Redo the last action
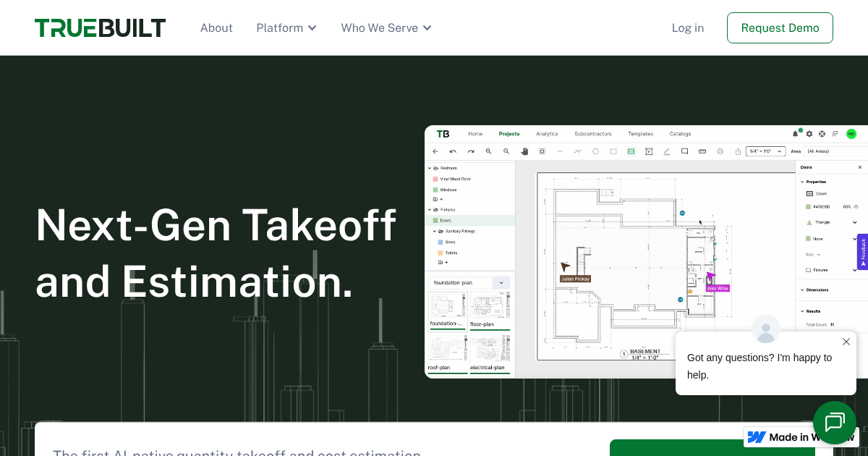Image resolution: width=868 pixels, height=456 pixels. [470, 151]
